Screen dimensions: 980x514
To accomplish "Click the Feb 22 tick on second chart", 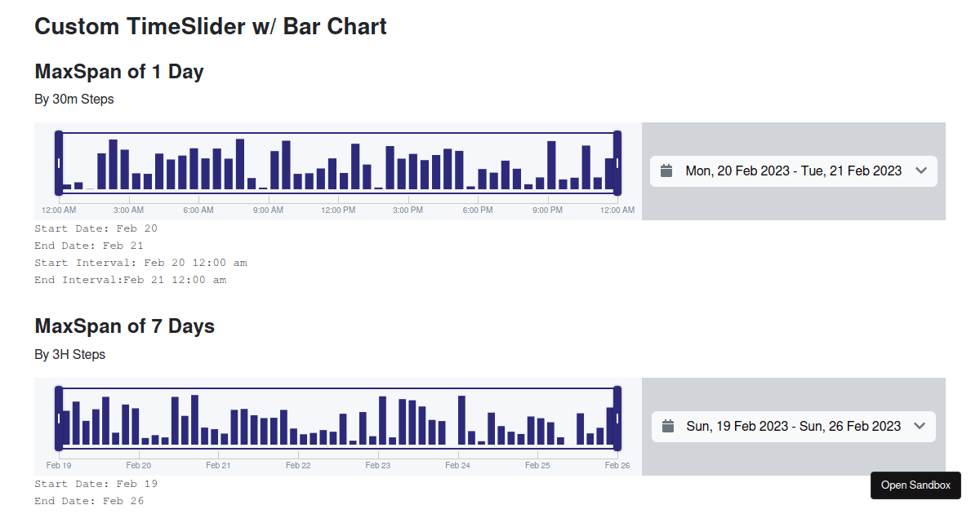I will click(298, 465).
